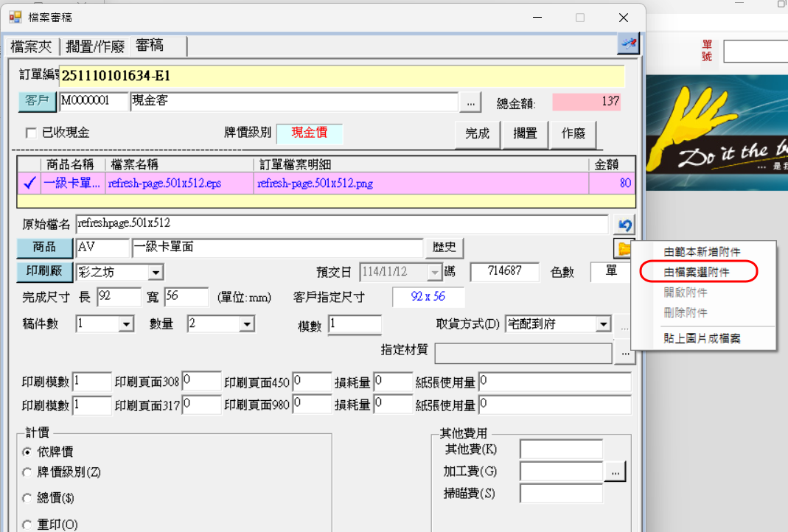Select 由檔案選附件 from the context menu
The image size is (788, 532).
point(697,272)
